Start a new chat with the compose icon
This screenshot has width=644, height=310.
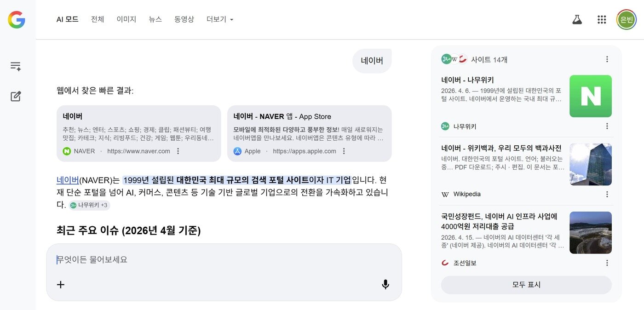click(16, 96)
